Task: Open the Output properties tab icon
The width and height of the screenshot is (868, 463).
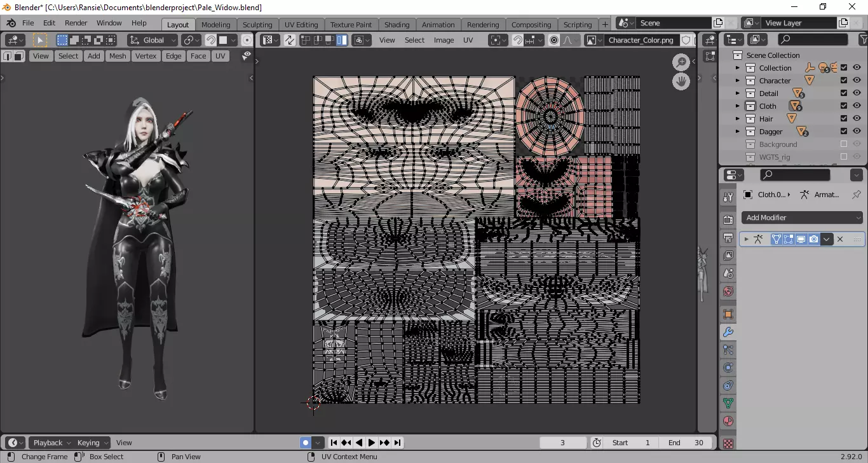Action: coord(728,238)
